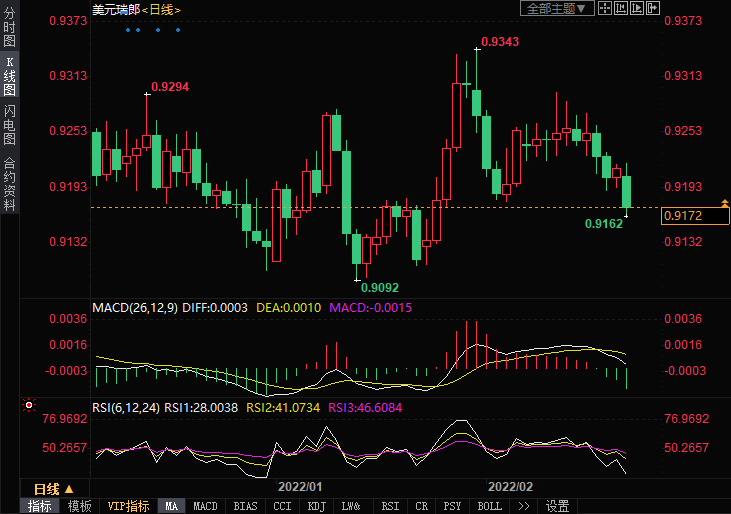
Task: Enable the KDJ indicator
Action: (315, 506)
